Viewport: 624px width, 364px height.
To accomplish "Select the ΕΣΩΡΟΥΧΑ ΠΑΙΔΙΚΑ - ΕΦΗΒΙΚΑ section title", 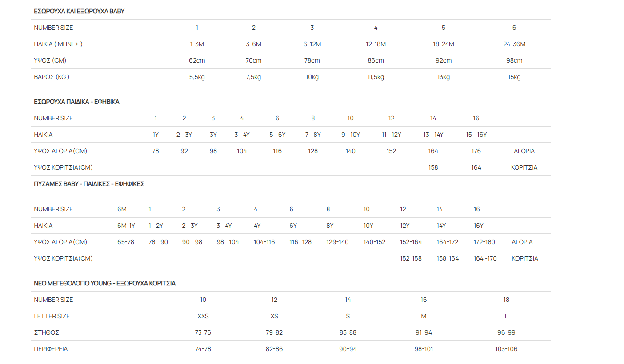I will pyautogui.click(x=76, y=102).
